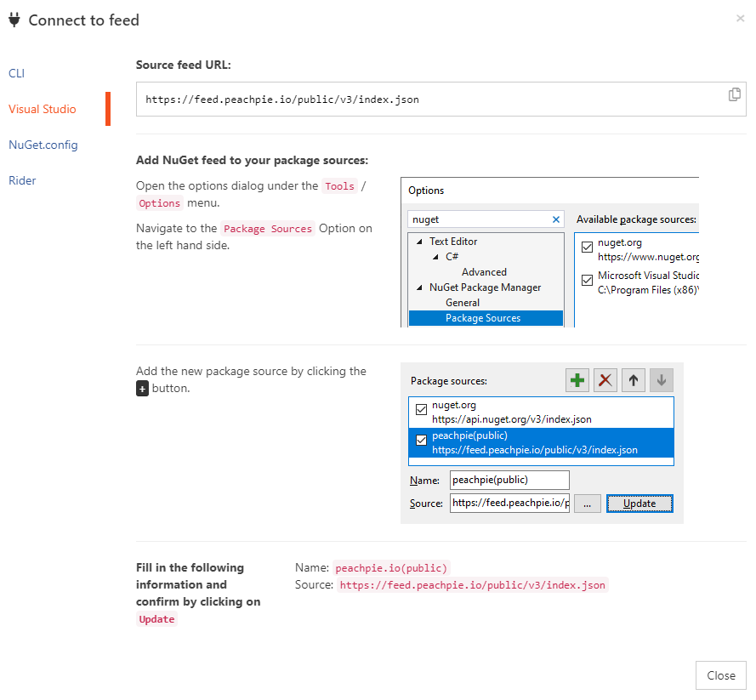
Task: Click the inline plus button glyph
Action: (x=142, y=389)
